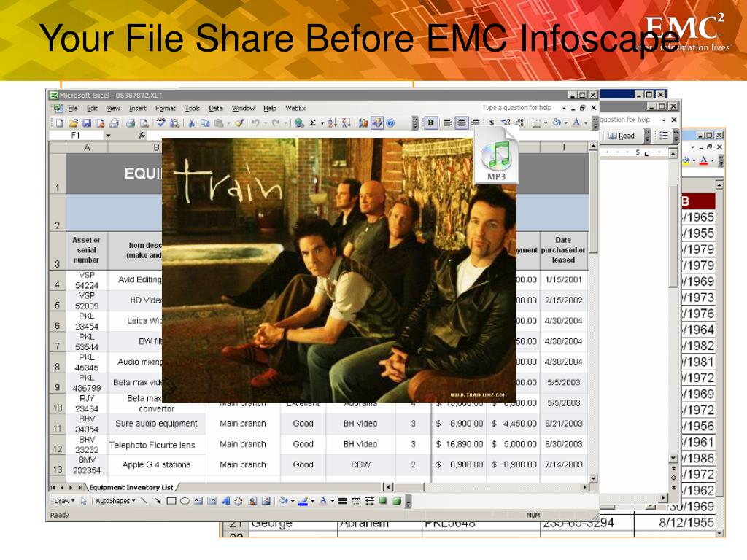Toggle Align Right button
This screenshot has height=560, width=747.
point(475,122)
